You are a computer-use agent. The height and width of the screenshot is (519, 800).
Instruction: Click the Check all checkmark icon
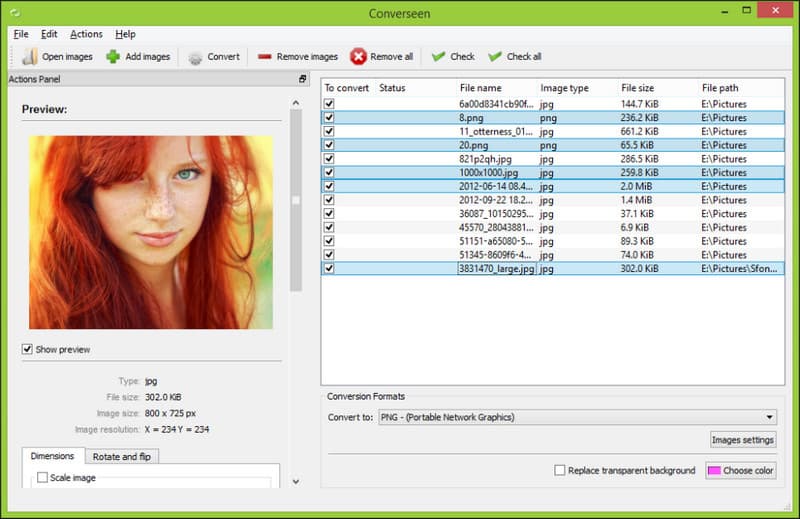494,57
